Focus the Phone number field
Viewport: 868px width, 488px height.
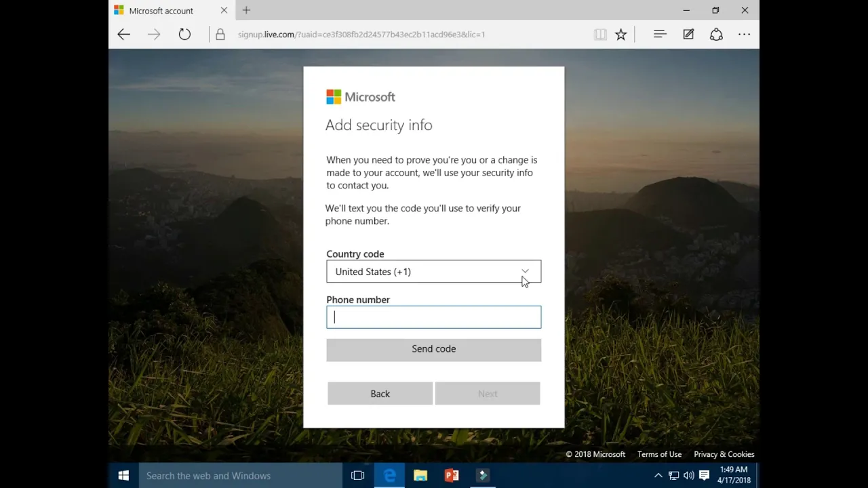[434, 317]
